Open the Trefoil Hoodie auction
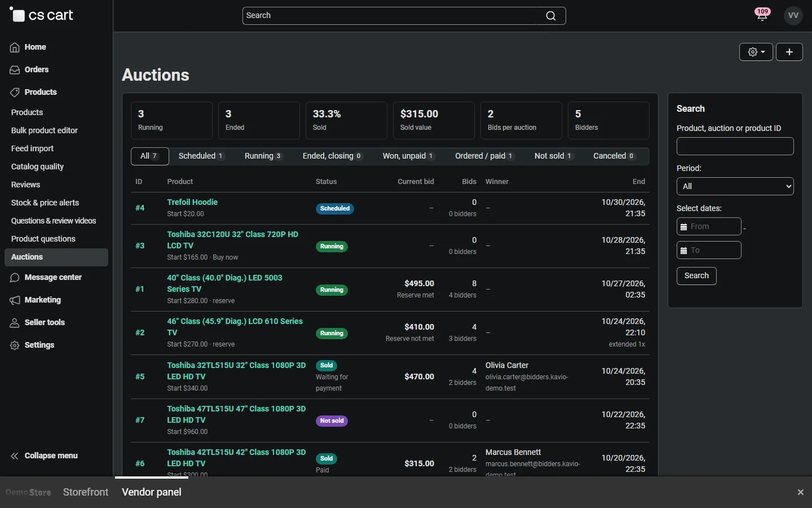812x508 pixels. pos(192,202)
